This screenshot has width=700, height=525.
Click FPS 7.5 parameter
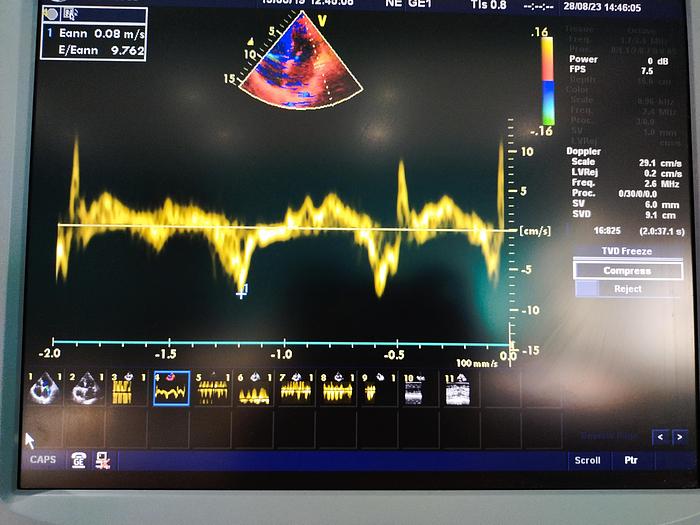(611, 70)
